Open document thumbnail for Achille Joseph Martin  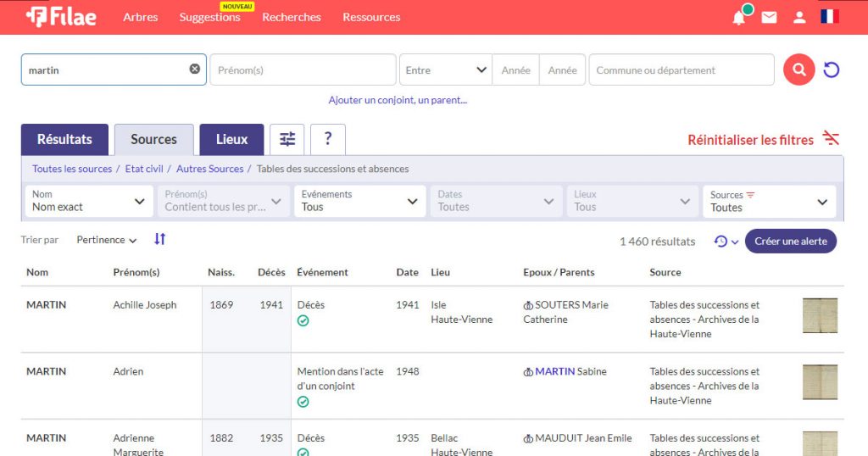click(820, 315)
